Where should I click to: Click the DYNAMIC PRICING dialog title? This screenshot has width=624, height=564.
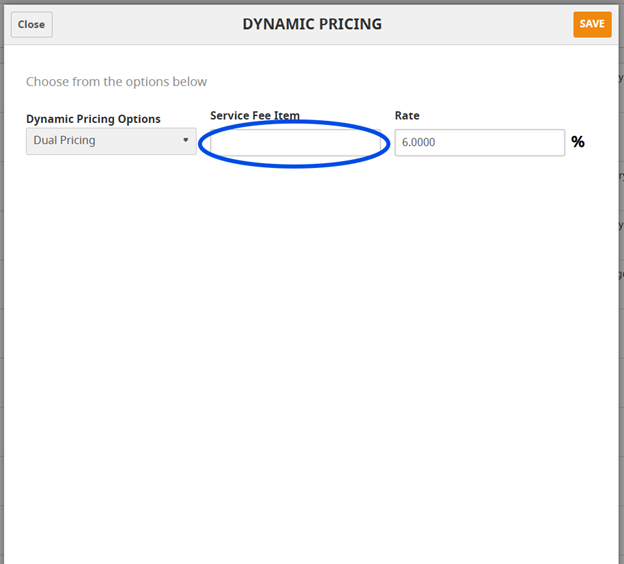[x=312, y=24]
